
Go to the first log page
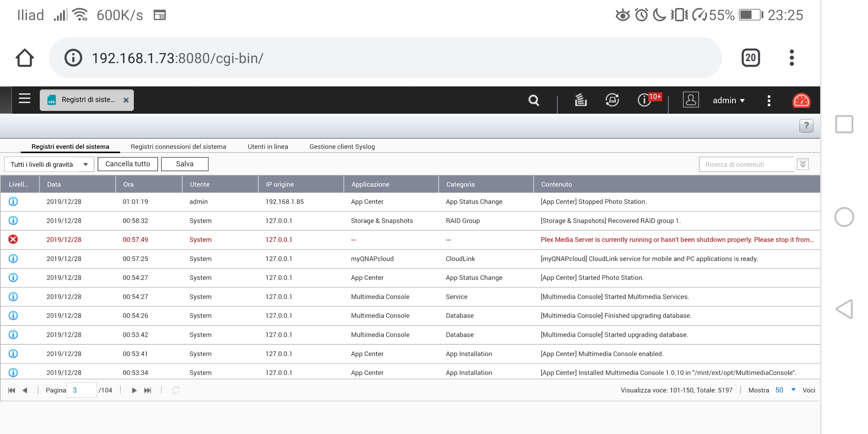12,390
